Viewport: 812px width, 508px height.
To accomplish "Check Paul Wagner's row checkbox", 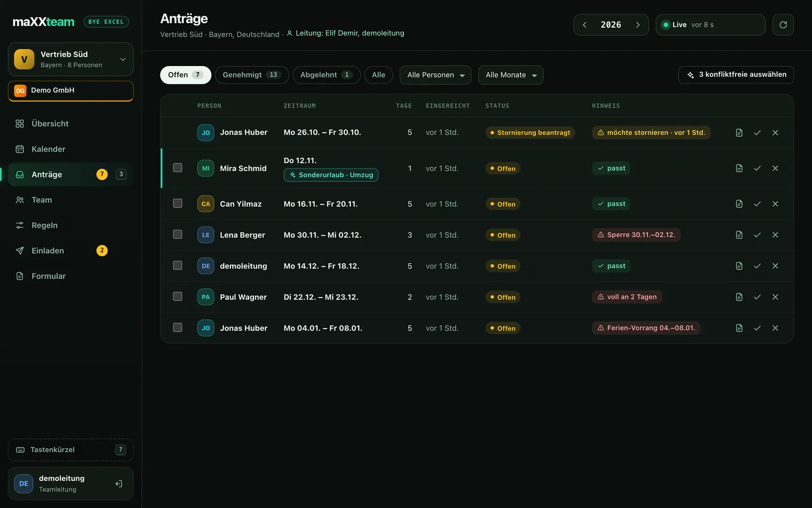I will pyautogui.click(x=178, y=296).
